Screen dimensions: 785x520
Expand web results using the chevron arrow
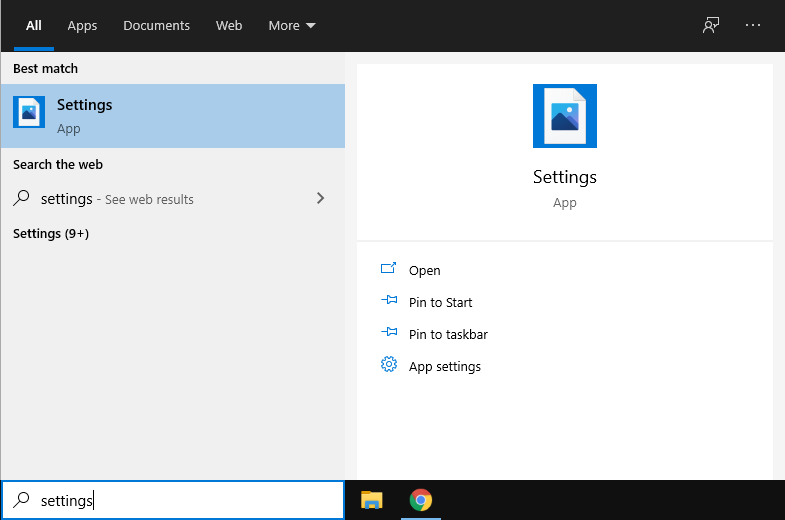click(320, 198)
